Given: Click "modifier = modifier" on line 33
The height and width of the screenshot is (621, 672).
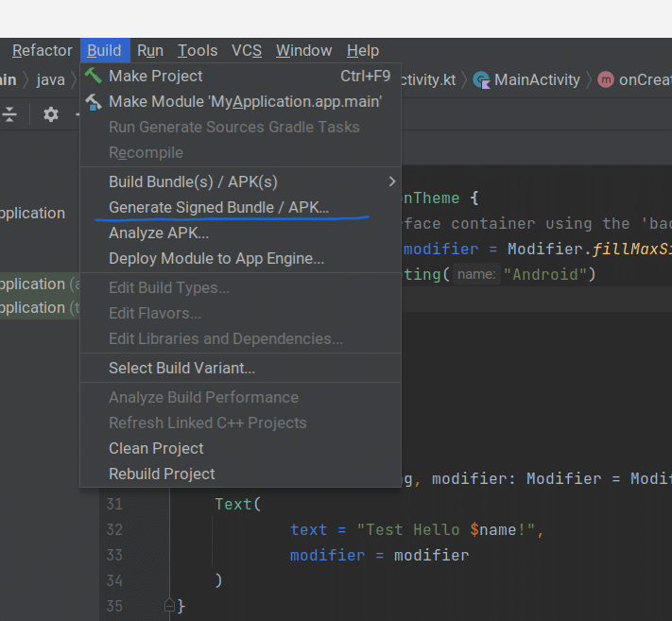Looking at the screenshot, I should [x=380, y=555].
